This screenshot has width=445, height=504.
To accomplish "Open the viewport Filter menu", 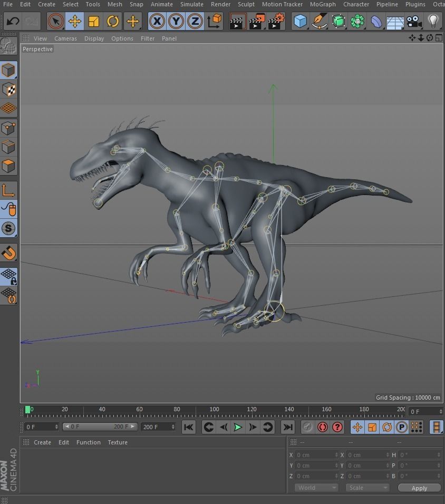I will 148,38.
